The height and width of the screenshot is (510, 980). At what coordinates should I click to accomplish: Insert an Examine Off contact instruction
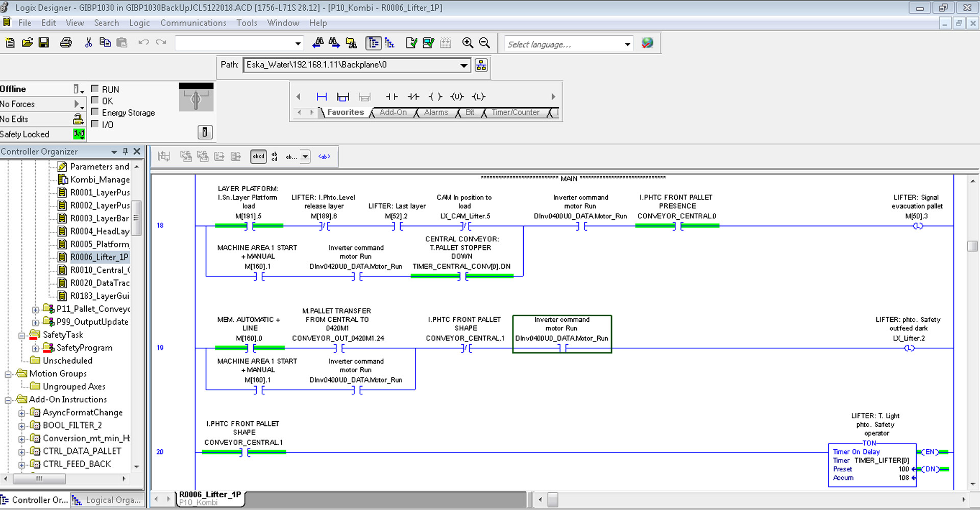point(413,97)
